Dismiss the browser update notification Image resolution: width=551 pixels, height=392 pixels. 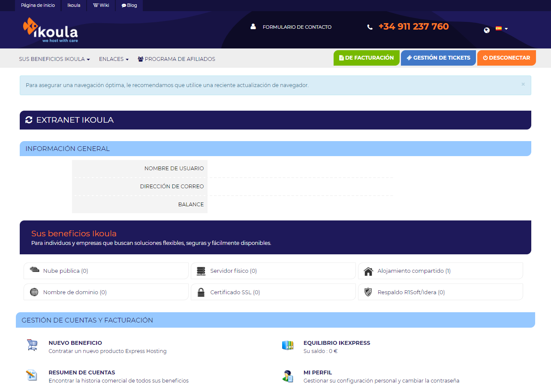click(523, 85)
